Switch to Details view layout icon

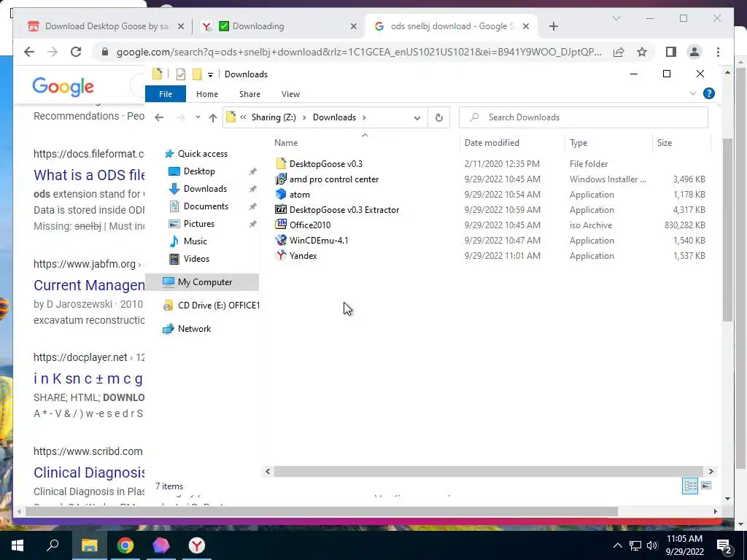coord(690,486)
